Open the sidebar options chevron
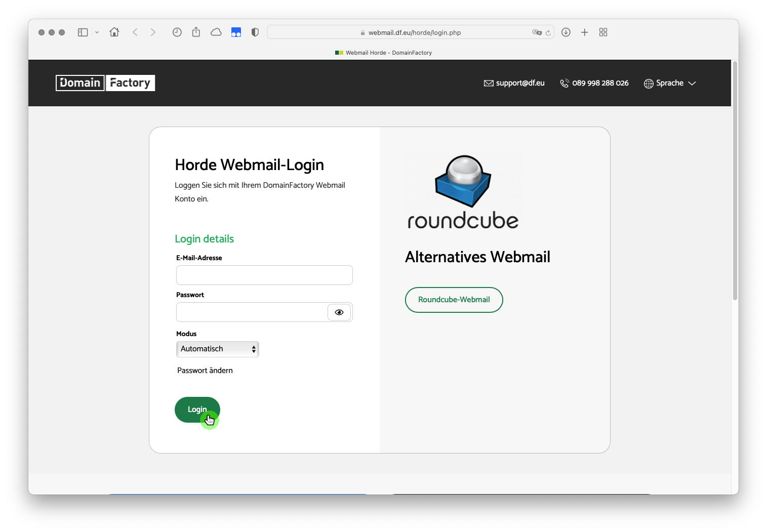The height and width of the screenshot is (532, 767). point(97,32)
